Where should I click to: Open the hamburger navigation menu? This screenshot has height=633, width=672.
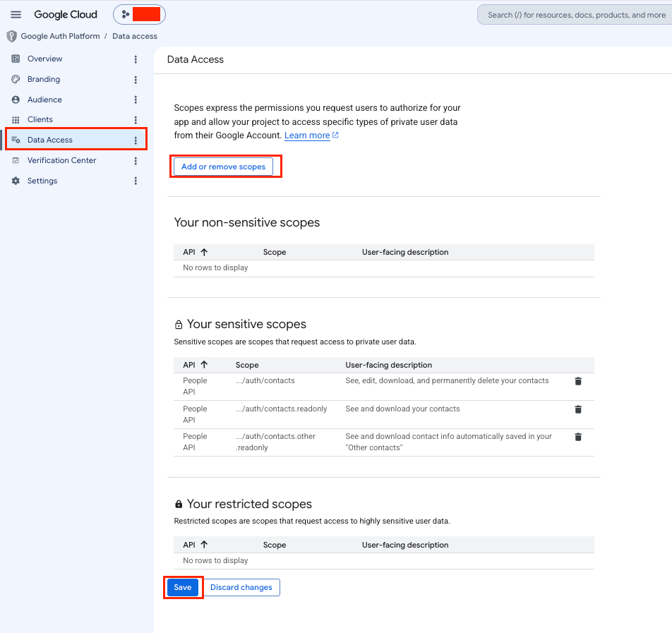16,15
